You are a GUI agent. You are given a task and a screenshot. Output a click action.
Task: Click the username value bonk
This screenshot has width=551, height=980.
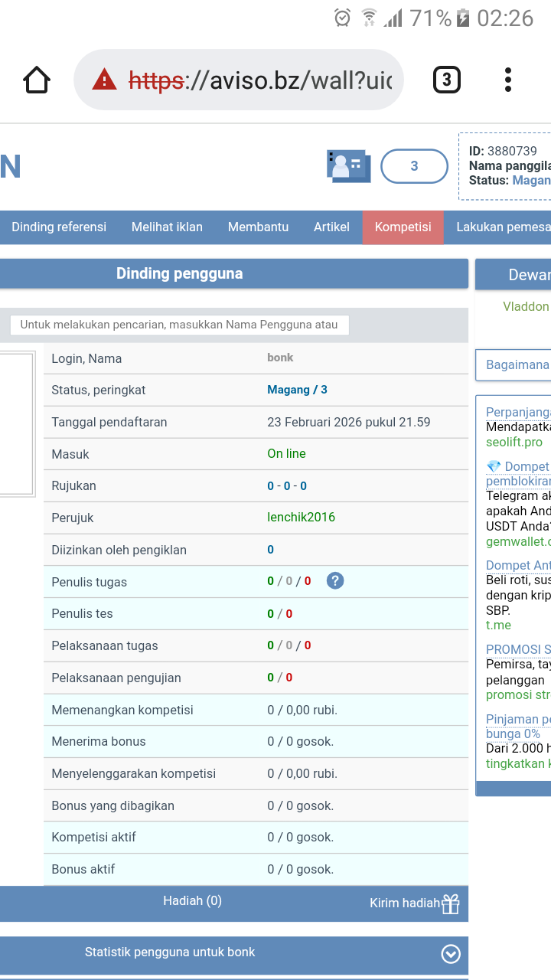coord(280,358)
